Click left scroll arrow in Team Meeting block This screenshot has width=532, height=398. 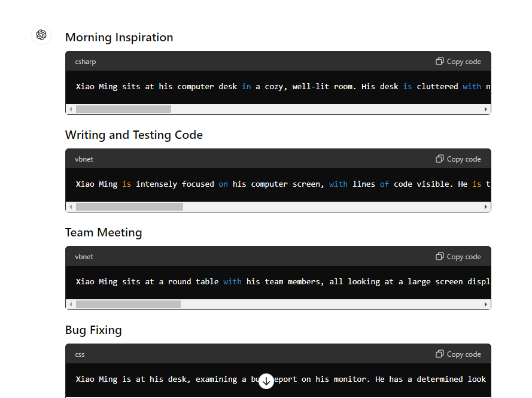[x=71, y=305]
